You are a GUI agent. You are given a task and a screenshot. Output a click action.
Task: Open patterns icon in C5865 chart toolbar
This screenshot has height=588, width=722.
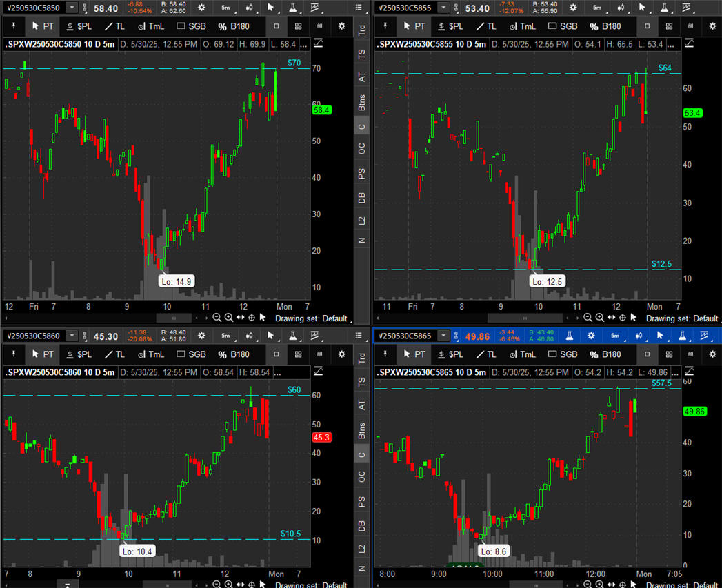pos(705,336)
